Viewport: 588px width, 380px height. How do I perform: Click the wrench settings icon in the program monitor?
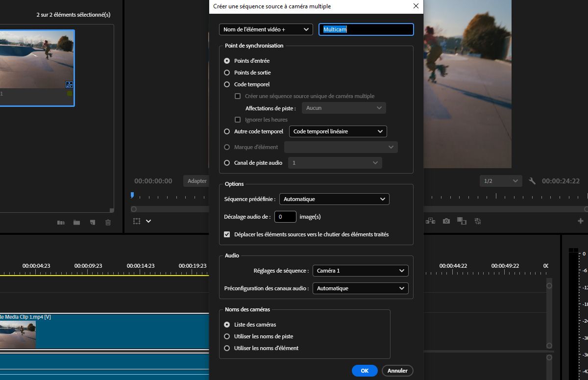point(533,181)
